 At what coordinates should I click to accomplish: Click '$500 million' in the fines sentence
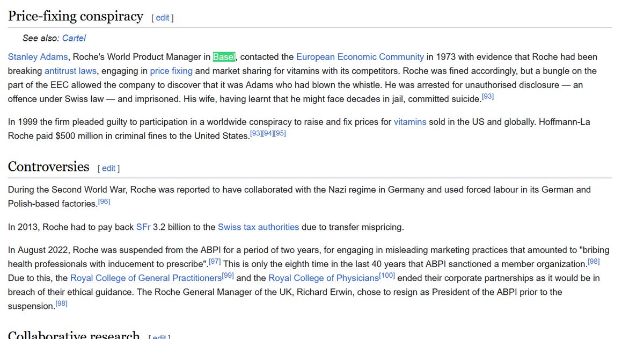tap(79, 136)
